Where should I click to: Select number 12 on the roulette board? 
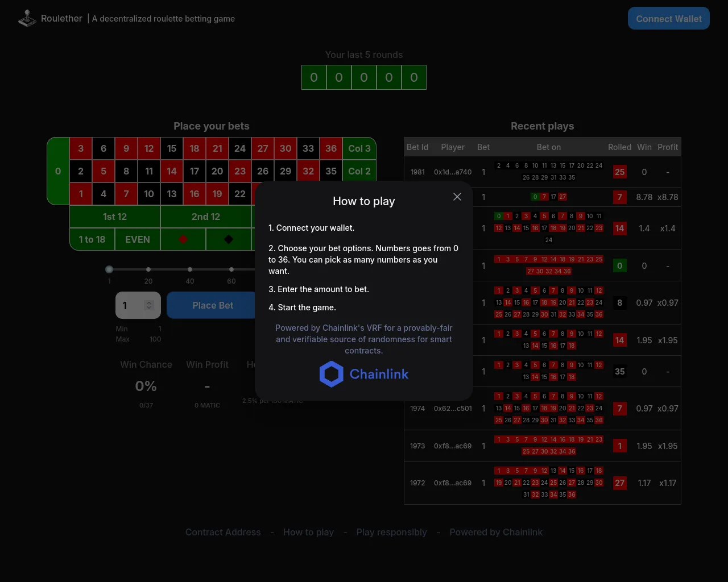tap(149, 148)
